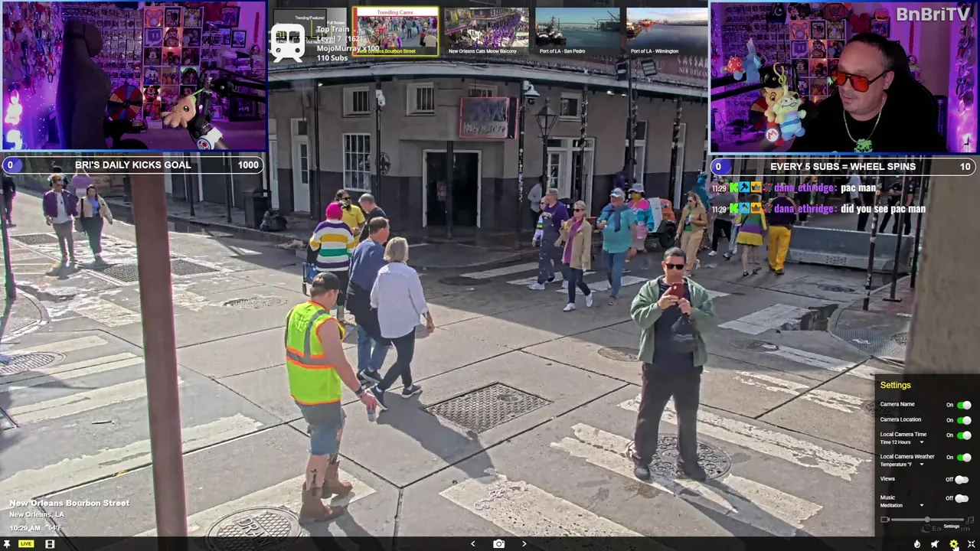Open the Meditation music dropdown

(902, 506)
